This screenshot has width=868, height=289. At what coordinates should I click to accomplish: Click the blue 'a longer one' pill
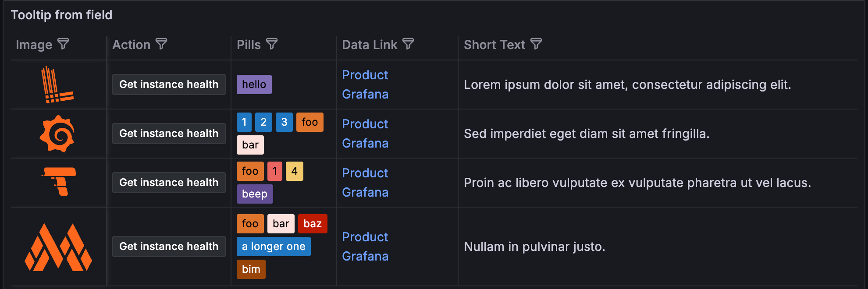click(274, 247)
